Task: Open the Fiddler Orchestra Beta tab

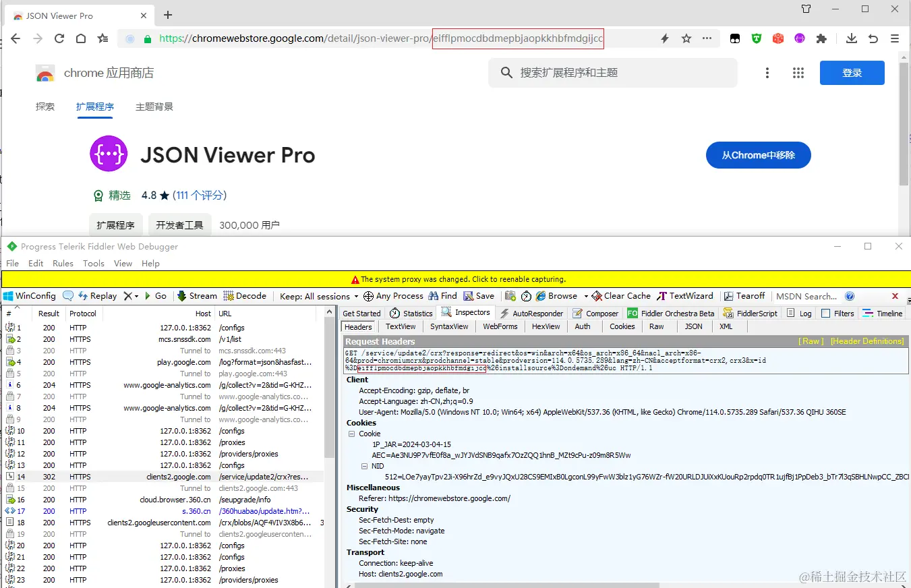Action: coord(670,314)
